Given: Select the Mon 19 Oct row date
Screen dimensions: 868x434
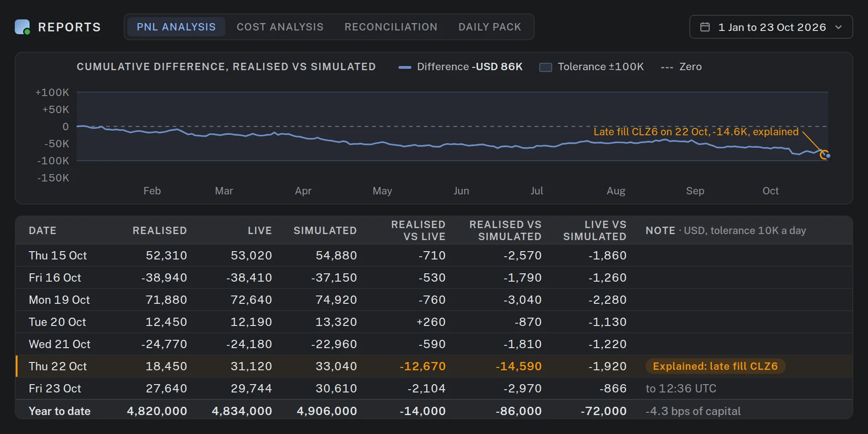Looking at the screenshot, I should coord(59,300).
